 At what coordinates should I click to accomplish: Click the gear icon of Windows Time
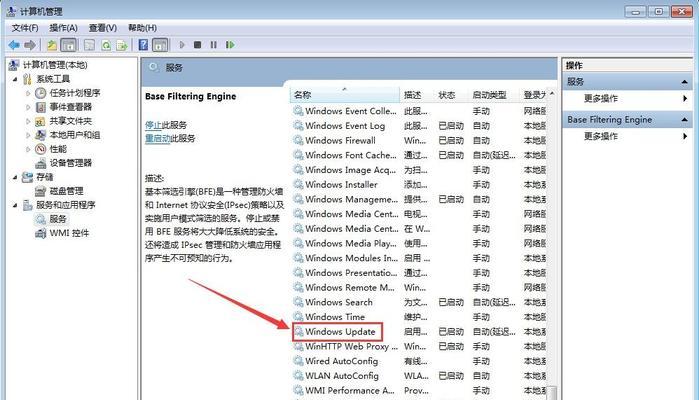(x=298, y=317)
